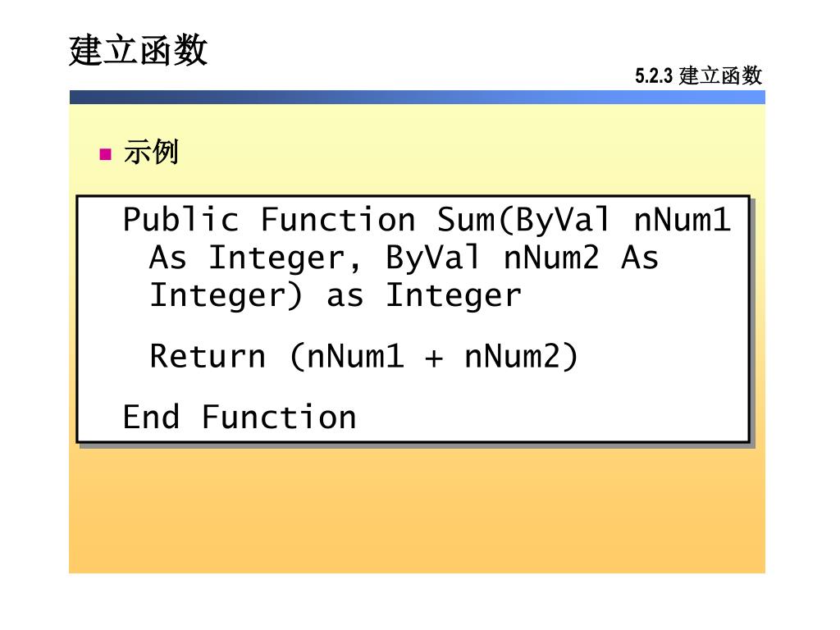
Task: Click the closing parenthesis after nNum2 in Return line
Action: click(x=570, y=357)
